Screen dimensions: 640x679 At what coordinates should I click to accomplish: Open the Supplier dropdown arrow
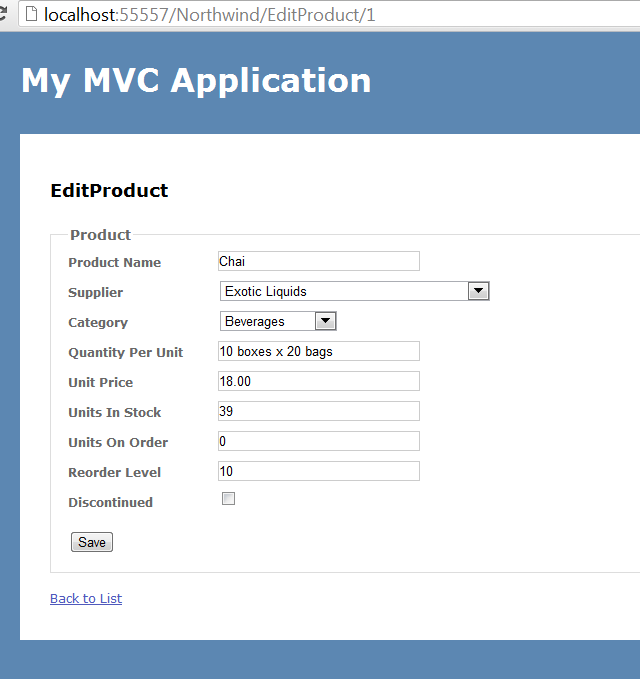478,291
